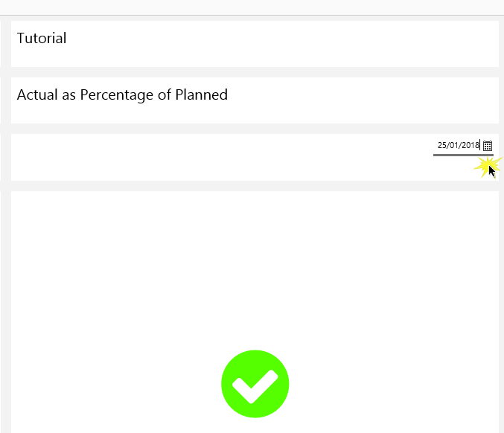504x433 pixels.
Task: Click the gray gap between Tutorial and heading panels
Action: click(253, 72)
